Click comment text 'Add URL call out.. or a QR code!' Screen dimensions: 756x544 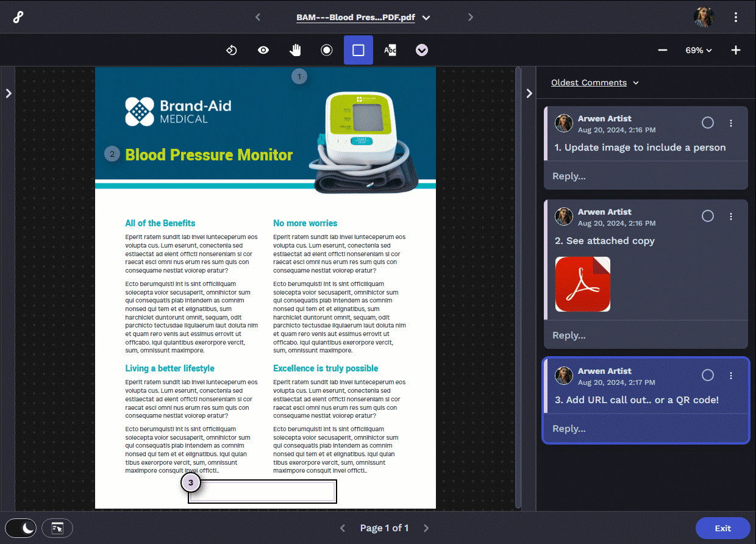(637, 399)
